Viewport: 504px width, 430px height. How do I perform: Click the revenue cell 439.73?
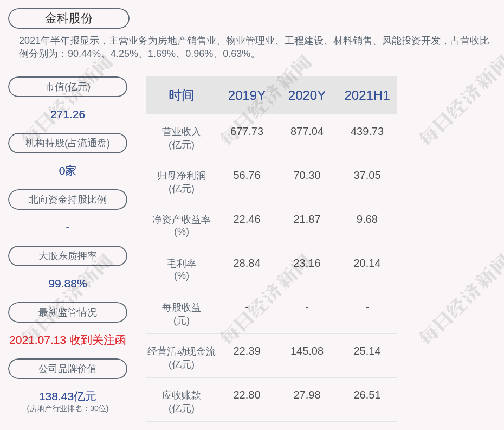tap(367, 132)
